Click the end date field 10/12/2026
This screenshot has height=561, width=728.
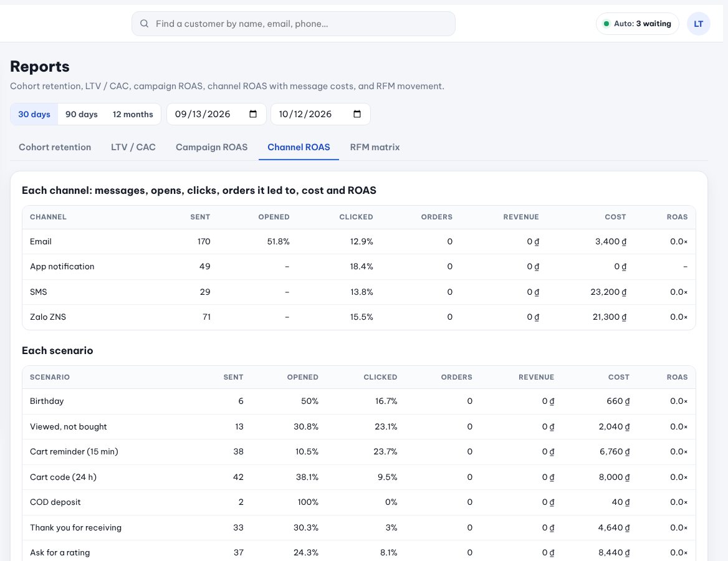click(x=320, y=114)
